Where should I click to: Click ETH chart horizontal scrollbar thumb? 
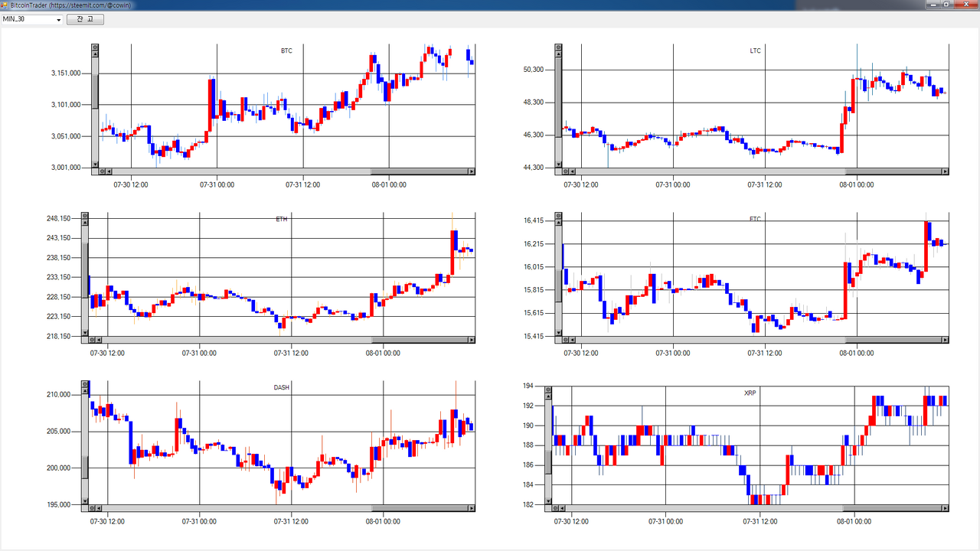point(420,340)
